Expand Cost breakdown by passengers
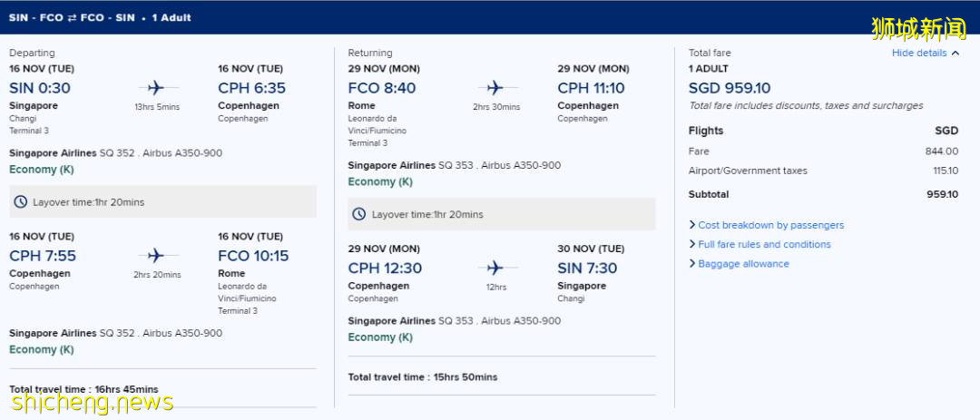The height and width of the screenshot is (420, 980). [770, 225]
